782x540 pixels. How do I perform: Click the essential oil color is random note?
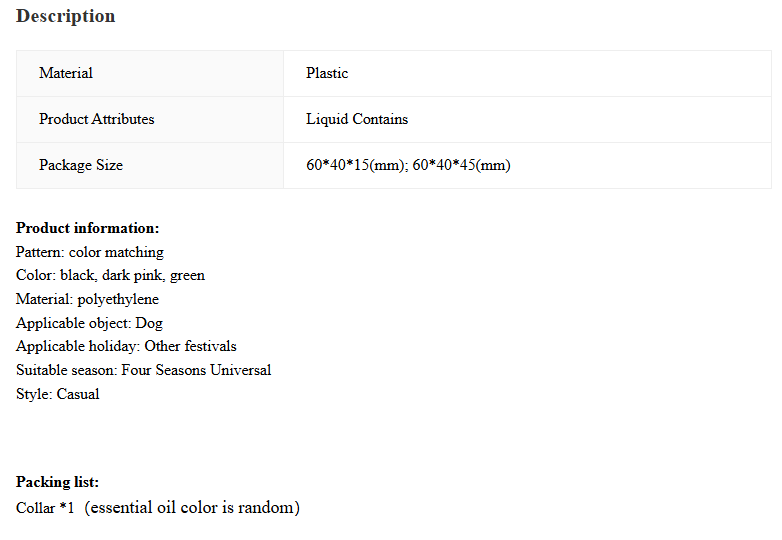192,508
